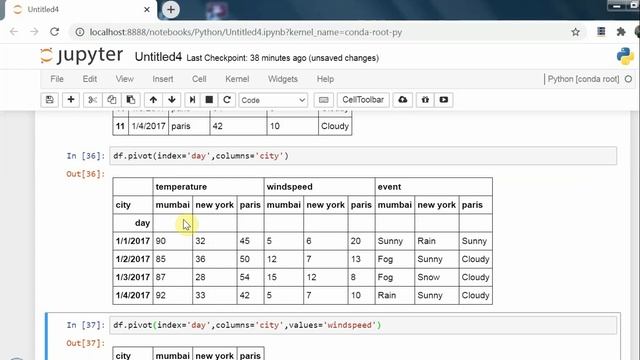The height and width of the screenshot is (360, 640).
Task: Click the Python [conda root] kernel name
Action: pos(583,79)
